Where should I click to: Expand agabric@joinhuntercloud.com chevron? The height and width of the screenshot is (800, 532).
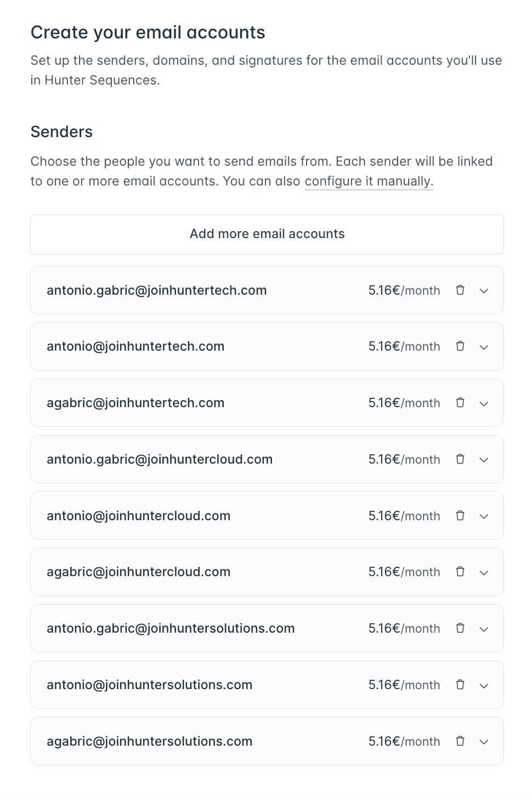coord(484,572)
